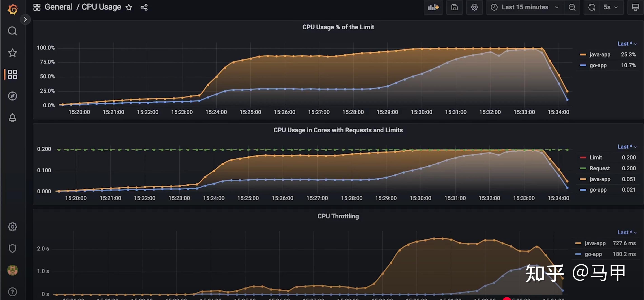Open the Last 15 minutes time picker

(525, 7)
